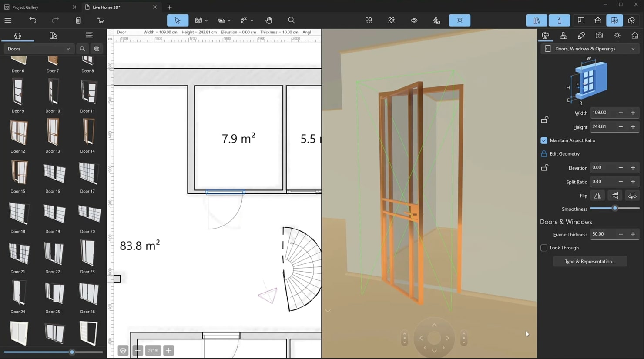Expand the wall tool dropdown arrow

(206, 20)
